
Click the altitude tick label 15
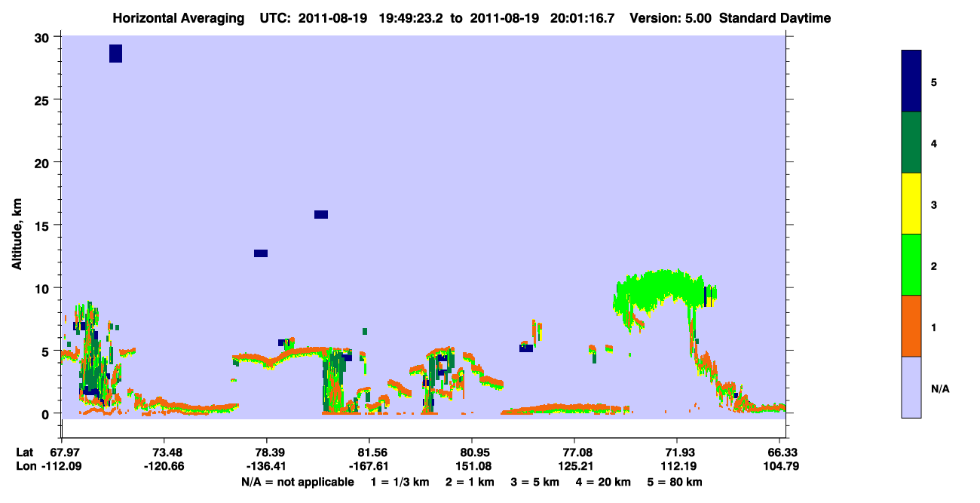pos(44,225)
